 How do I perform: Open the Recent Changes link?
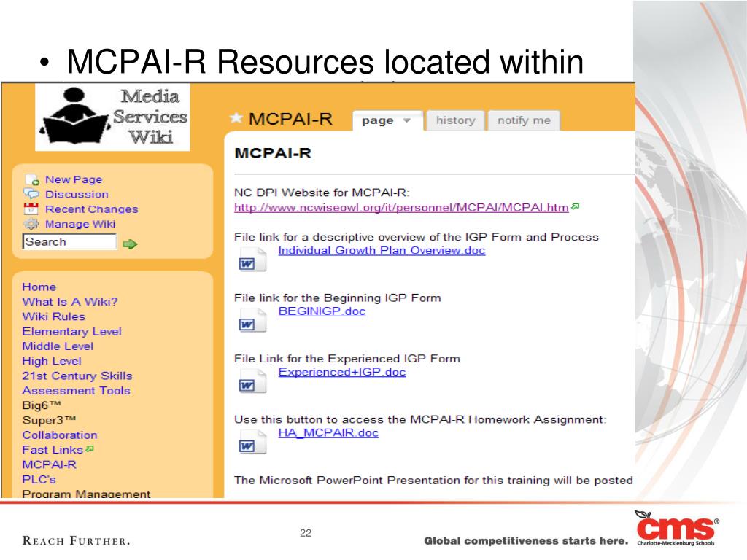point(91,209)
